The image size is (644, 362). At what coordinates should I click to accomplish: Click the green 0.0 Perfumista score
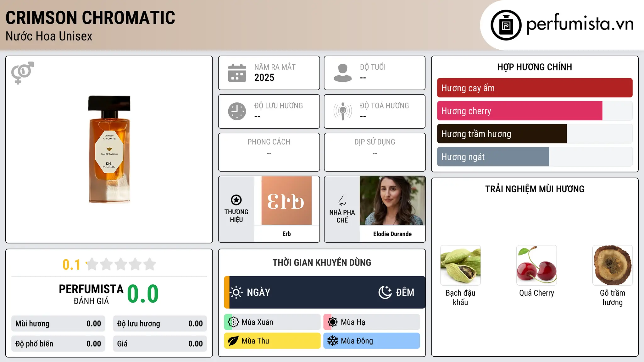pyautogui.click(x=143, y=294)
